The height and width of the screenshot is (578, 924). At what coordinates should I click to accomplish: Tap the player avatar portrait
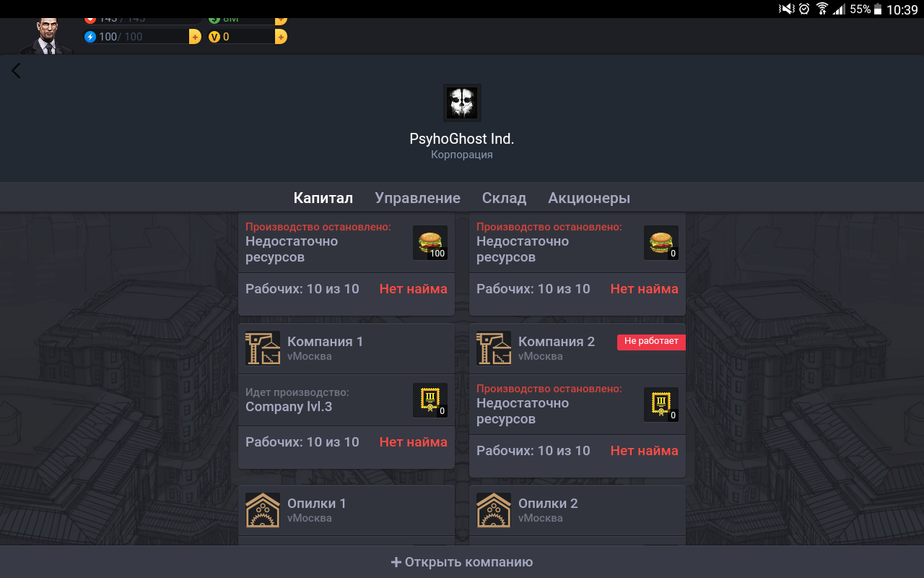(46, 35)
